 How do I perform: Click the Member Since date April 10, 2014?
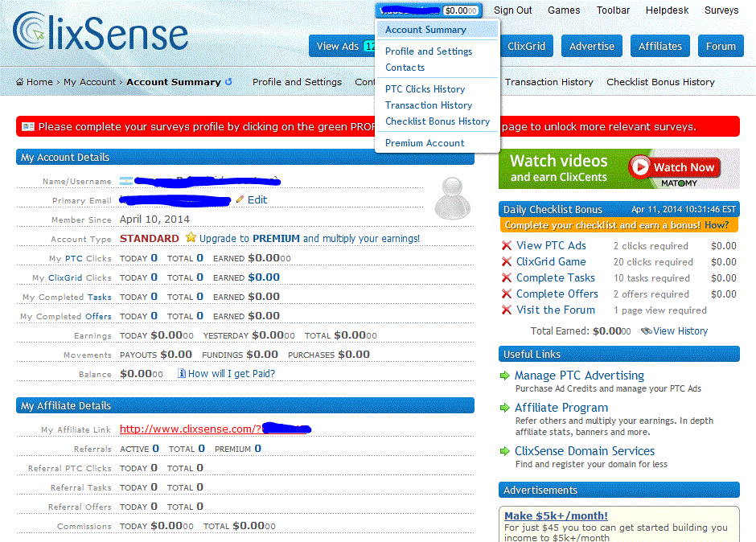coord(154,219)
